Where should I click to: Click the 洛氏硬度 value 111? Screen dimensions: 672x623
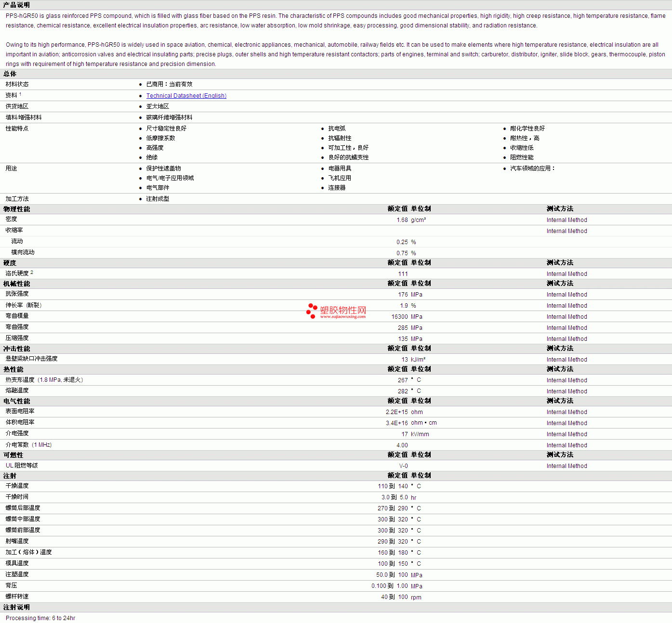403,274
